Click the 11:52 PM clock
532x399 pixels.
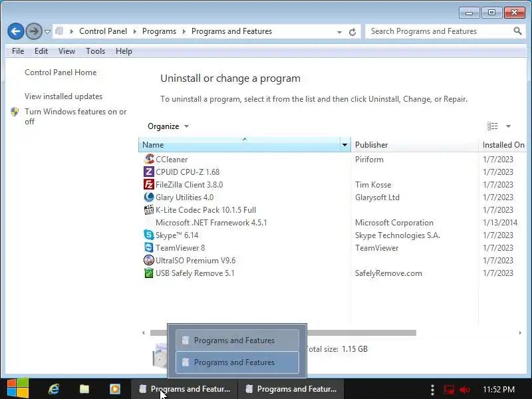click(x=499, y=390)
